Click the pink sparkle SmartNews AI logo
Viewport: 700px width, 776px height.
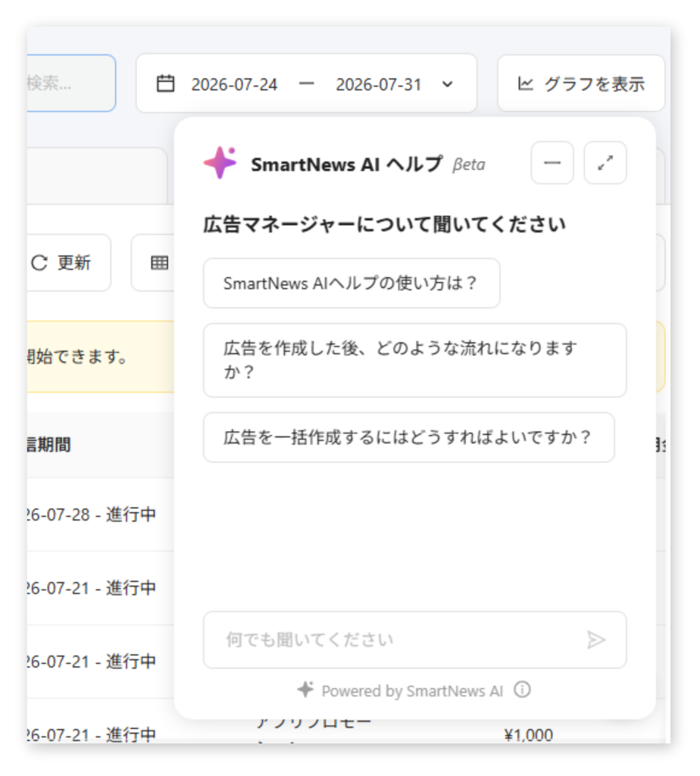(220, 163)
